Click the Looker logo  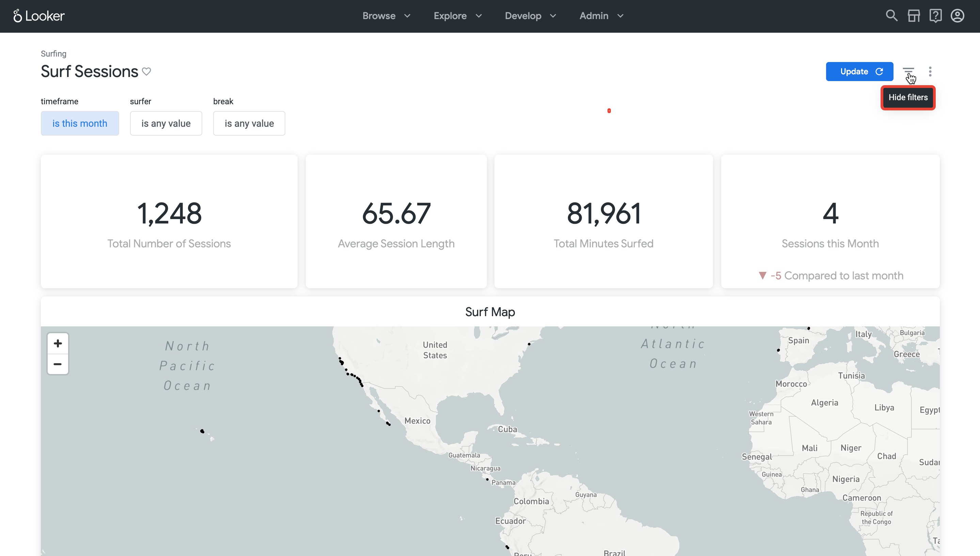(x=39, y=16)
